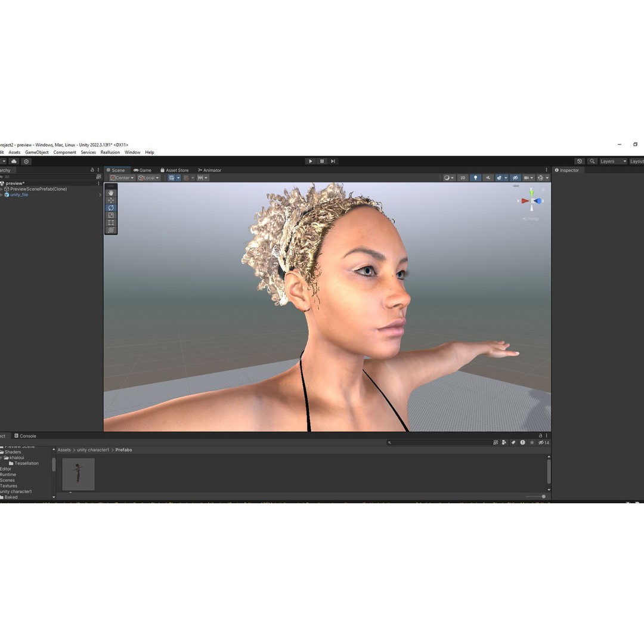Open the Center pivot dropdown

[122, 178]
